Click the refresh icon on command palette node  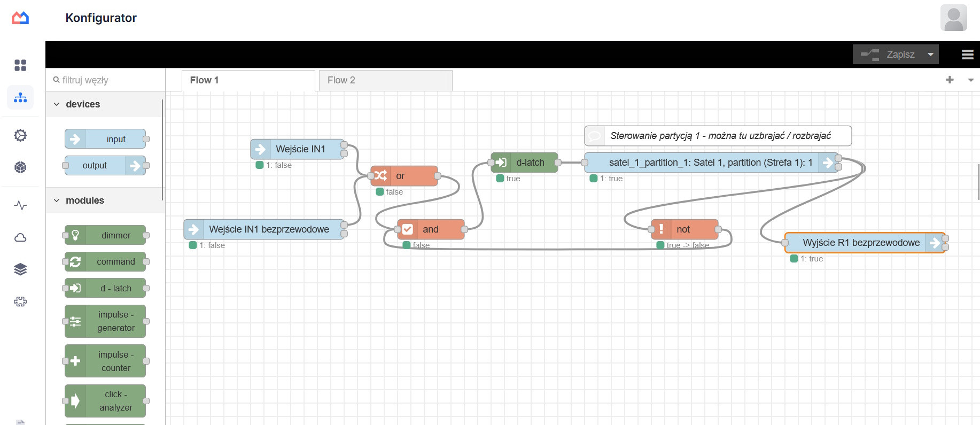point(75,262)
